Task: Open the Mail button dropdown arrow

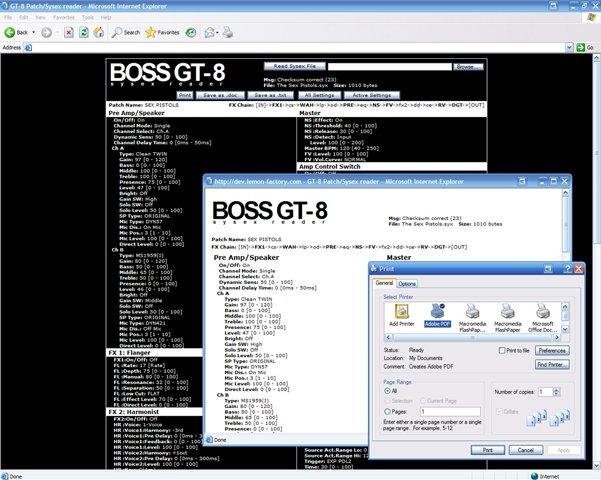Action: (217, 33)
